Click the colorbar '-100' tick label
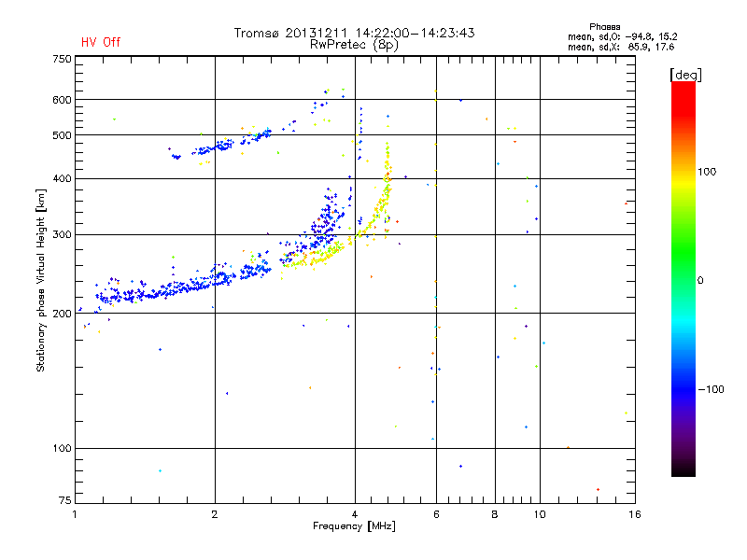The height and width of the screenshot is (560, 747). [711, 389]
